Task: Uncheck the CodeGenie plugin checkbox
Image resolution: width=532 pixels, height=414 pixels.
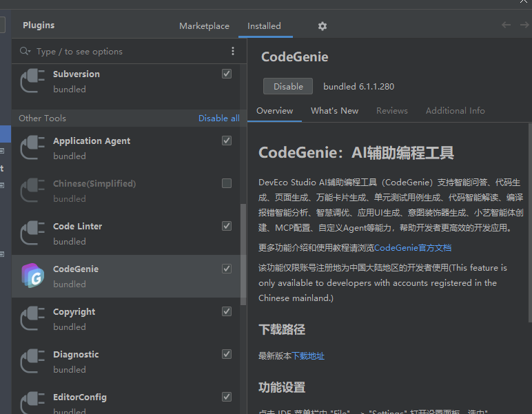Action: click(x=227, y=269)
